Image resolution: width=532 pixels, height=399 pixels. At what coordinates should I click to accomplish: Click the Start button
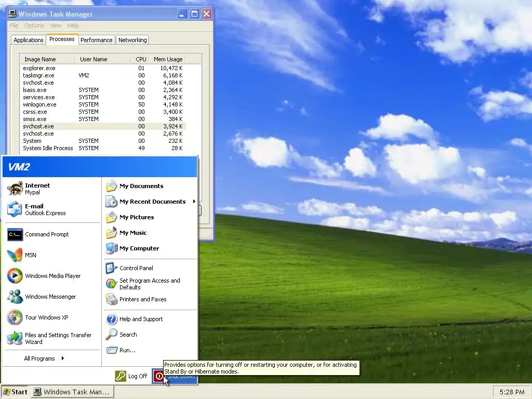pos(15,392)
